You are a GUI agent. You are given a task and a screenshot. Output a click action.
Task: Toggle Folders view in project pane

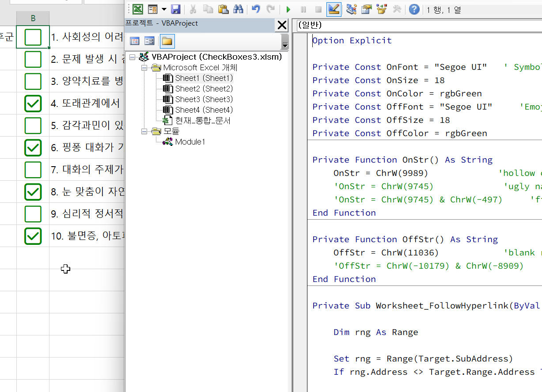coord(167,41)
